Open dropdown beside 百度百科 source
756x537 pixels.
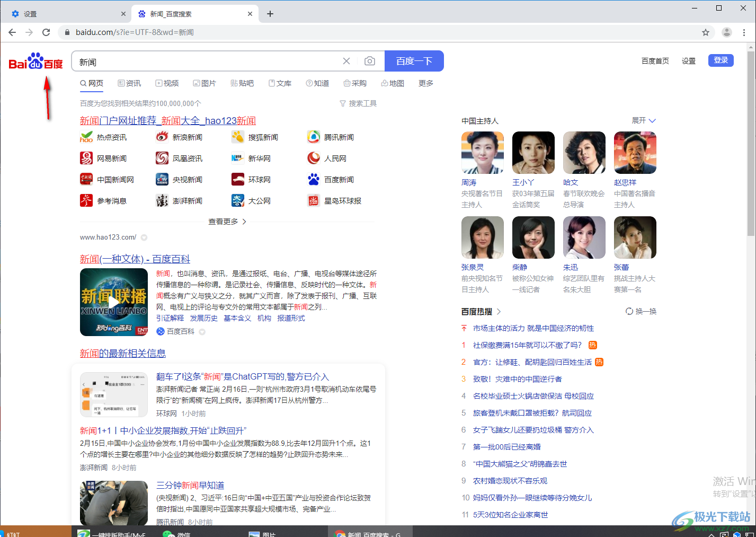click(x=202, y=332)
